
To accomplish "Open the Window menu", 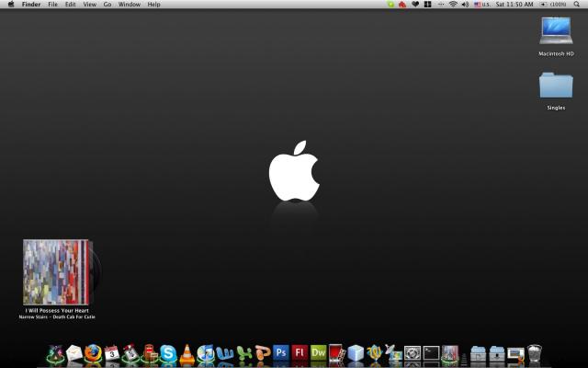I will 130,5.
